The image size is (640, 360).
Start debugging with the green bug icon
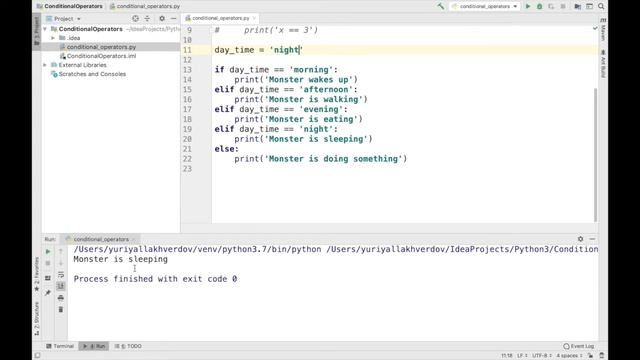(539, 6)
